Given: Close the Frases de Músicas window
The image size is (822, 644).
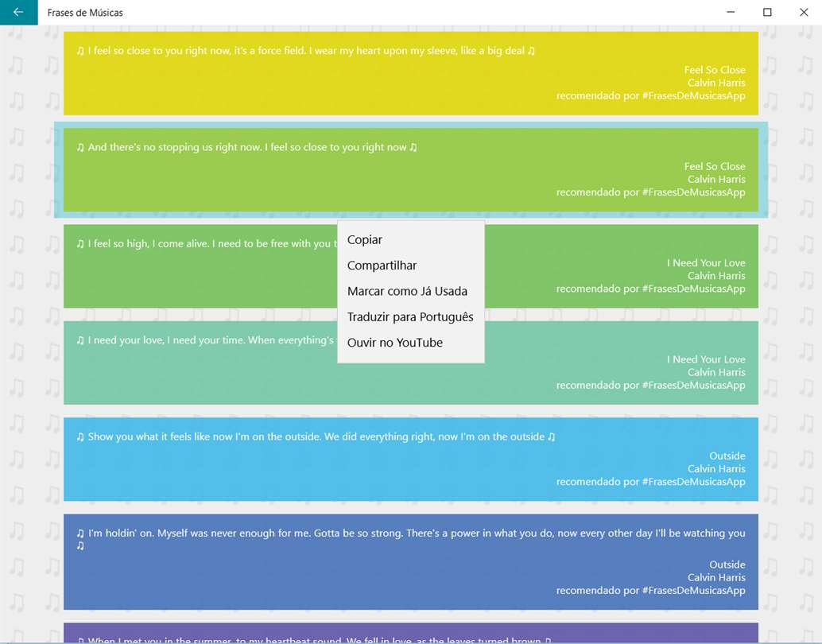Looking at the screenshot, I should coord(804,12).
